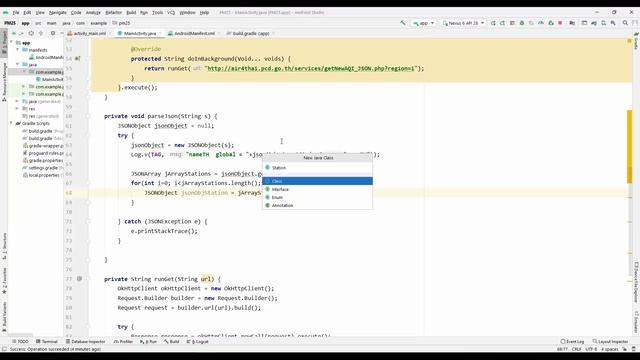This screenshot has width=640, height=360.
Task: Click the override gutter icon beside doInBackground
Action: coord(77,59)
